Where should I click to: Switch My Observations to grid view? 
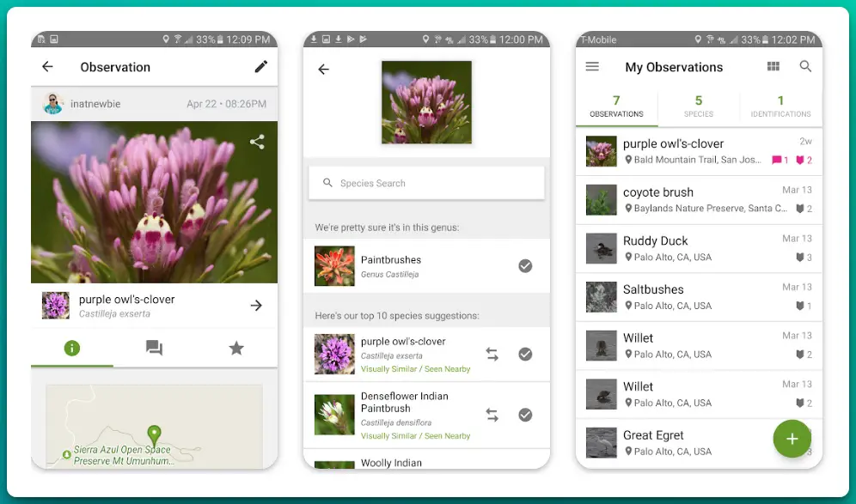773,66
